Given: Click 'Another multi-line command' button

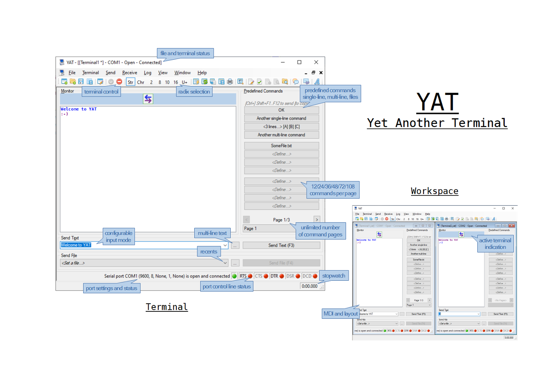Looking at the screenshot, I should 281,135.
